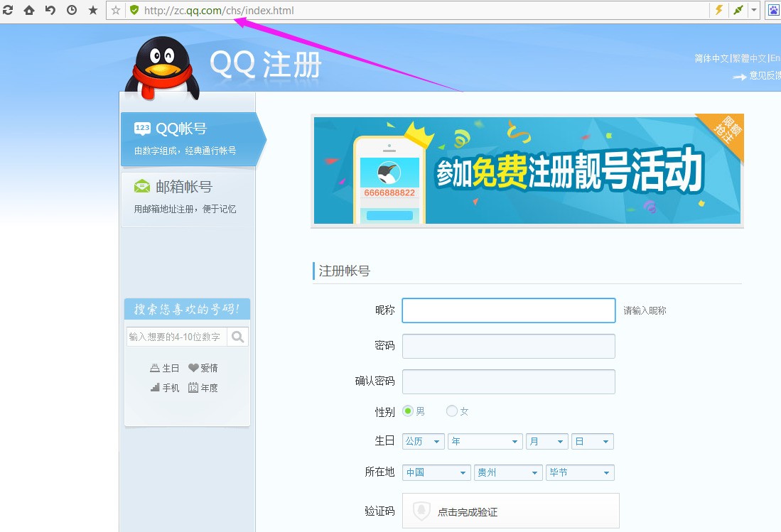Click the green pin icon in address bar

738,10
